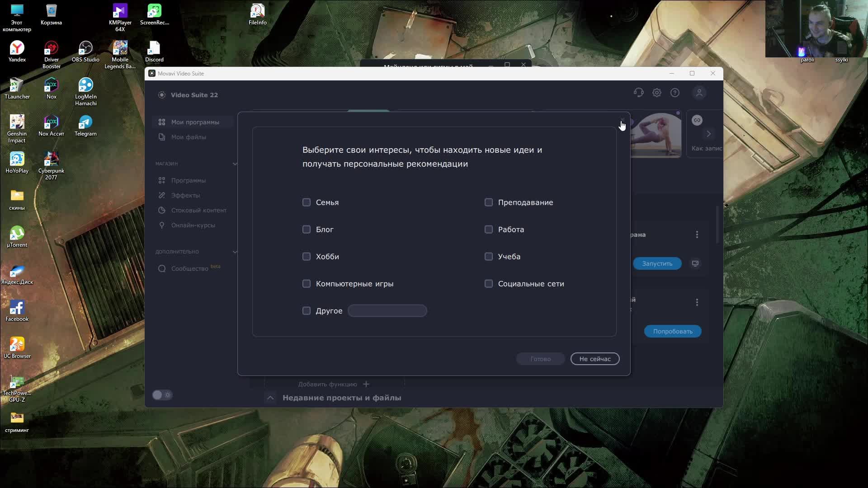Collapse the МАГАЗИН sidebar section

[x=235, y=164]
